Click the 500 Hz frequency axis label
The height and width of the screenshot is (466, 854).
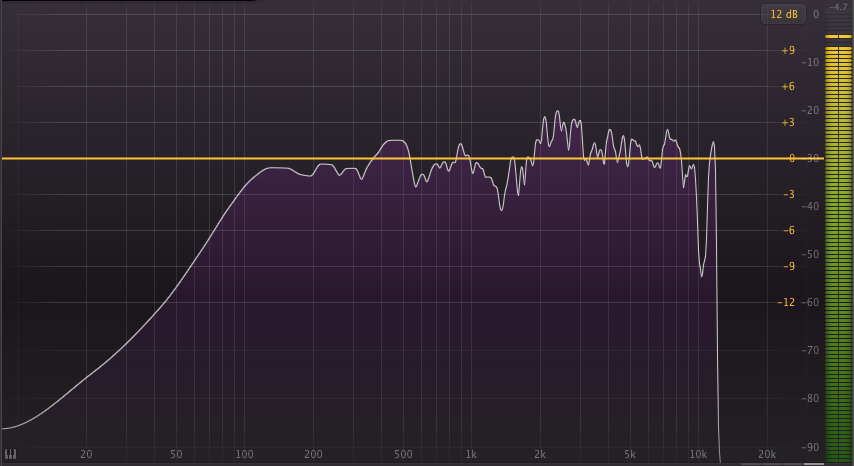(x=403, y=454)
